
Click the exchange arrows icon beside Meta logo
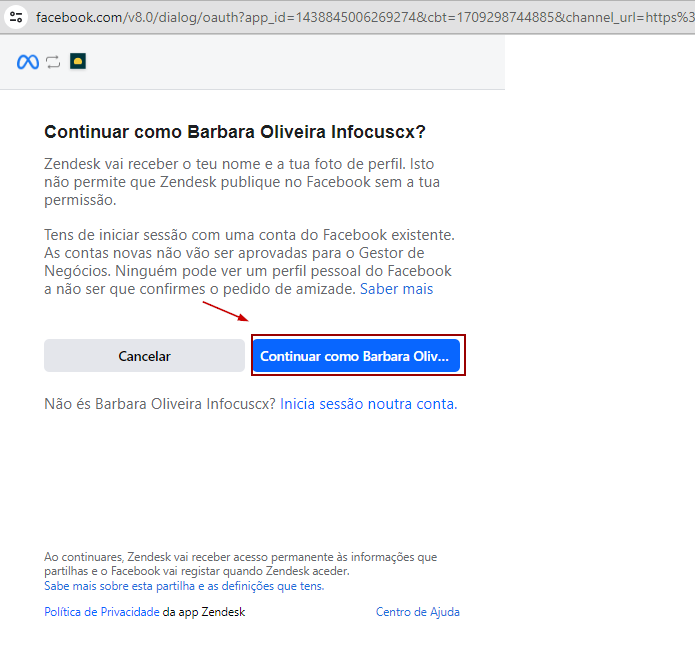(x=53, y=62)
